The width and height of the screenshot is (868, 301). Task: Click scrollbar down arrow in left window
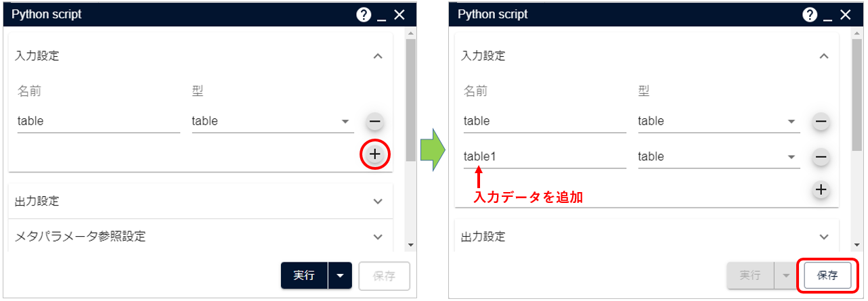pyautogui.click(x=411, y=245)
